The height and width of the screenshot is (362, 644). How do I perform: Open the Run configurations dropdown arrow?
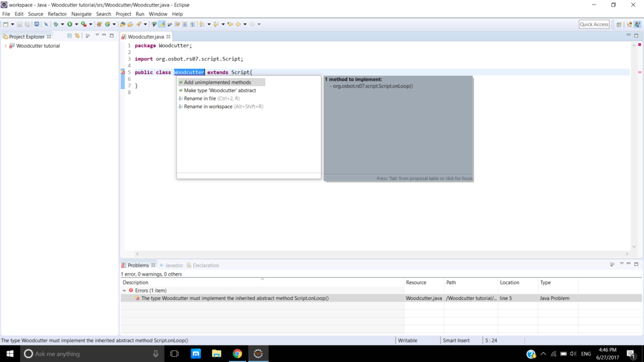pos(77,24)
